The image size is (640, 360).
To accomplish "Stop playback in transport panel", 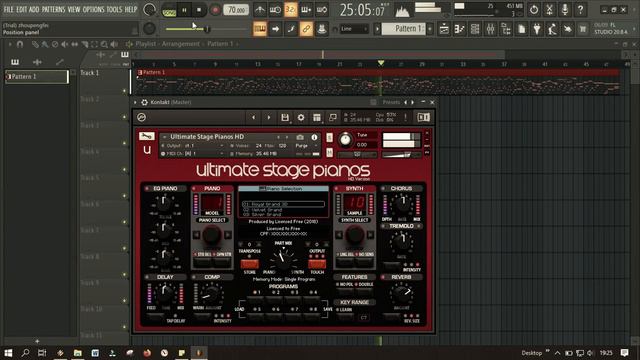I will 199,10.
